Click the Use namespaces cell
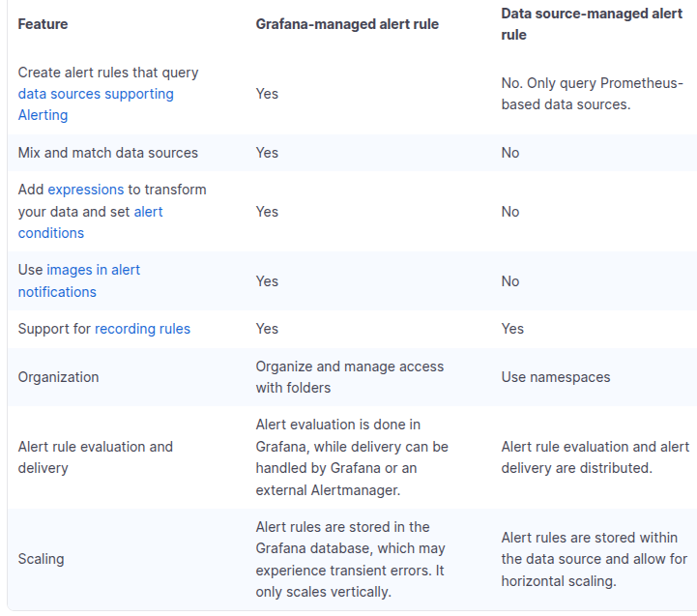The width and height of the screenshot is (697, 616). click(556, 377)
